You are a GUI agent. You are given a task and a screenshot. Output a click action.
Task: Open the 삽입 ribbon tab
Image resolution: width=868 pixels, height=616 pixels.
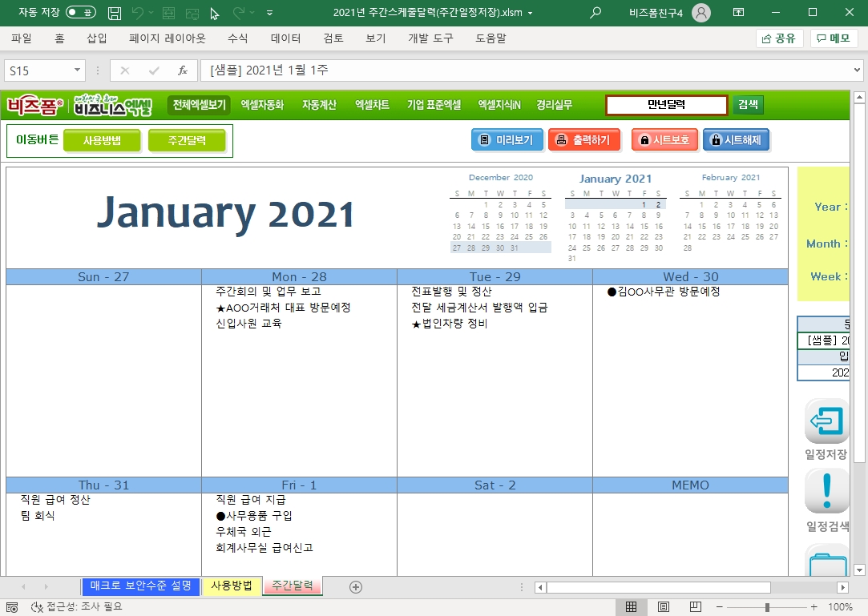[97, 38]
